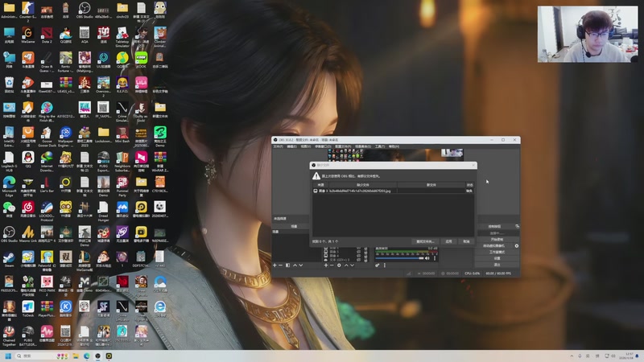Click the Search Directory button in dialog
The width and height of the screenshot is (644, 362).
click(x=425, y=241)
